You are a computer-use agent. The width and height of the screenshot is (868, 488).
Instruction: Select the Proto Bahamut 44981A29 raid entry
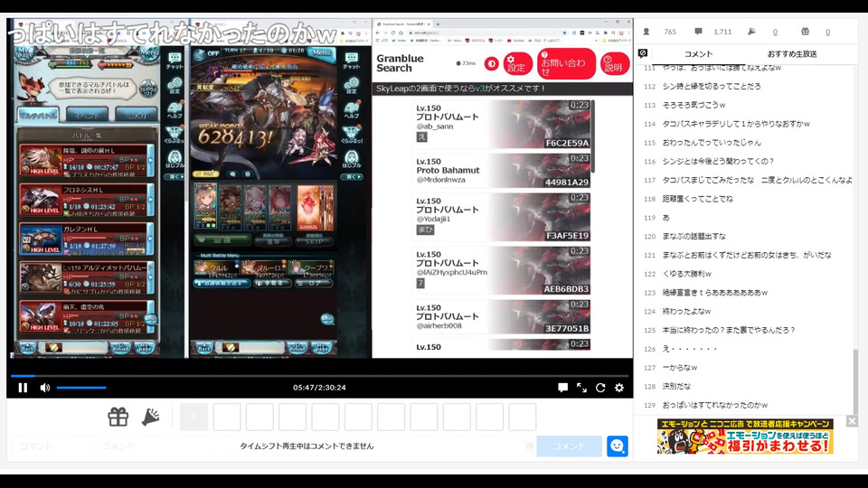click(x=503, y=171)
